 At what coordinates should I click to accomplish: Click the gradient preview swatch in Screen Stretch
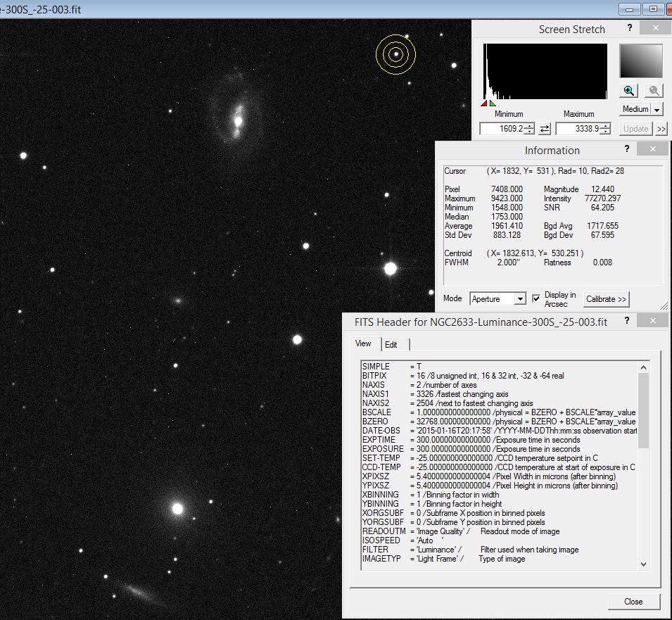pyautogui.click(x=640, y=61)
